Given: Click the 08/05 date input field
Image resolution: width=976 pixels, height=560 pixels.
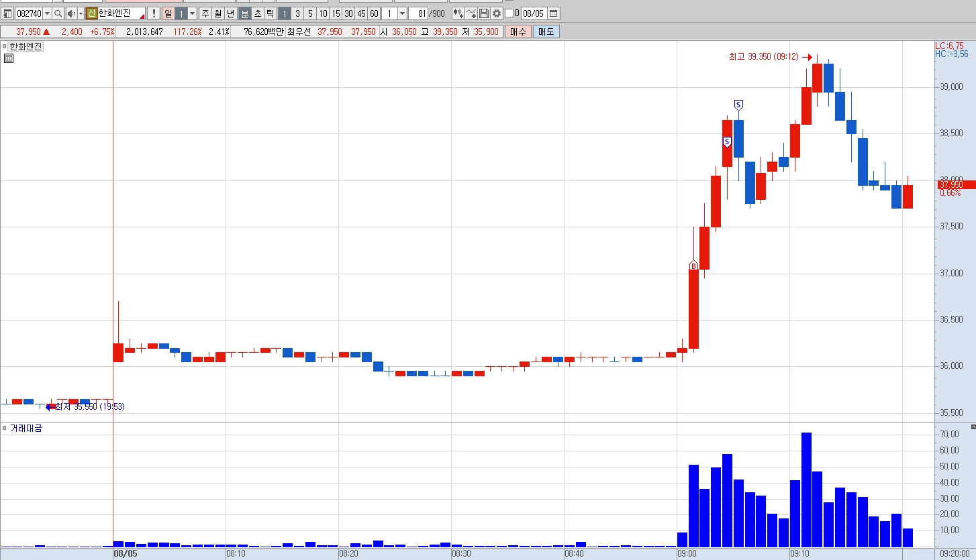Looking at the screenshot, I should tap(534, 13).
